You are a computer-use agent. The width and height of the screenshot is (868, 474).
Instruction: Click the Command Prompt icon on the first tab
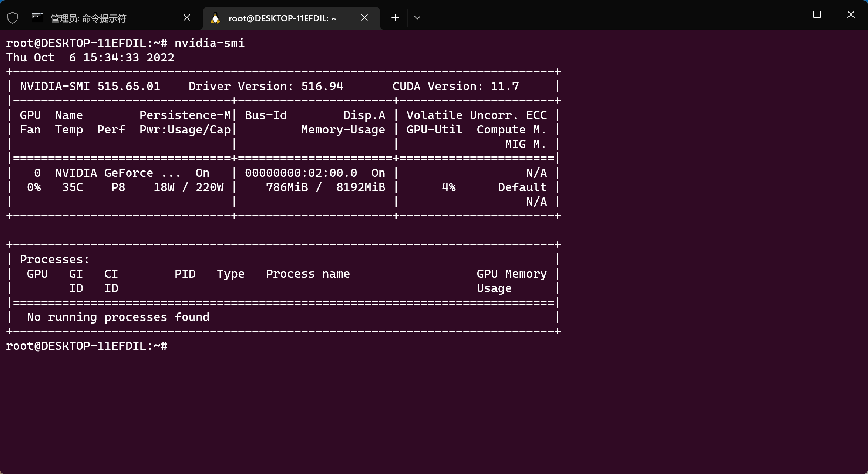(x=37, y=17)
